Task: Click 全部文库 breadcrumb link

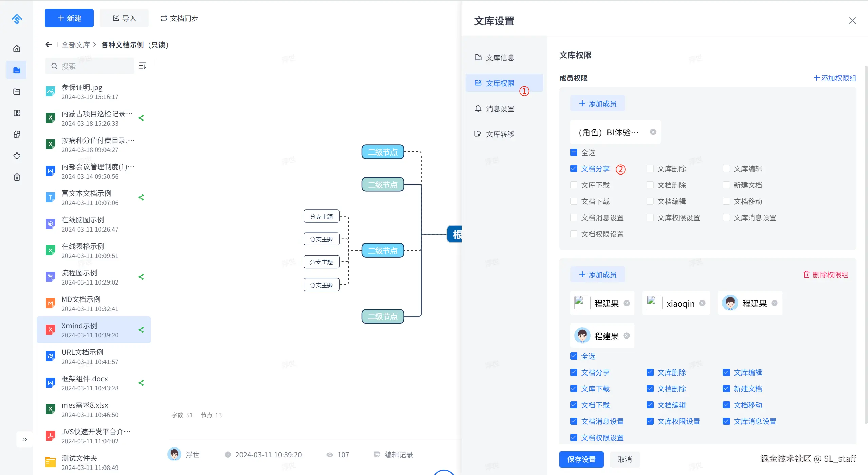Action: (x=76, y=44)
